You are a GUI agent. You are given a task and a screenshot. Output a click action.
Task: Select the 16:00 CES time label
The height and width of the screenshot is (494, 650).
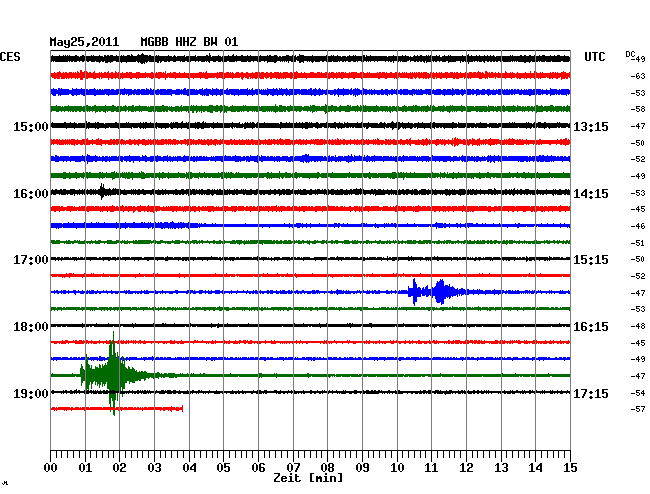[31, 194]
